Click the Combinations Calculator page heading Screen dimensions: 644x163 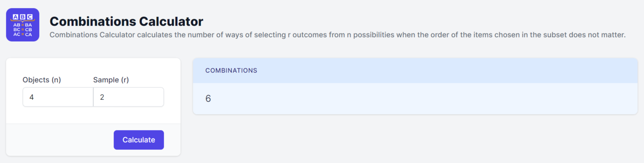[126, 22]
